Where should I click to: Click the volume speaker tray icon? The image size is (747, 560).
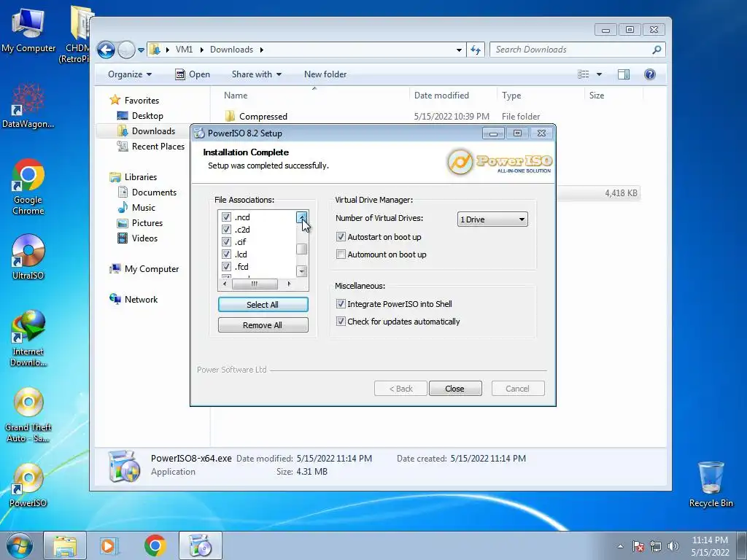point(673,546)
